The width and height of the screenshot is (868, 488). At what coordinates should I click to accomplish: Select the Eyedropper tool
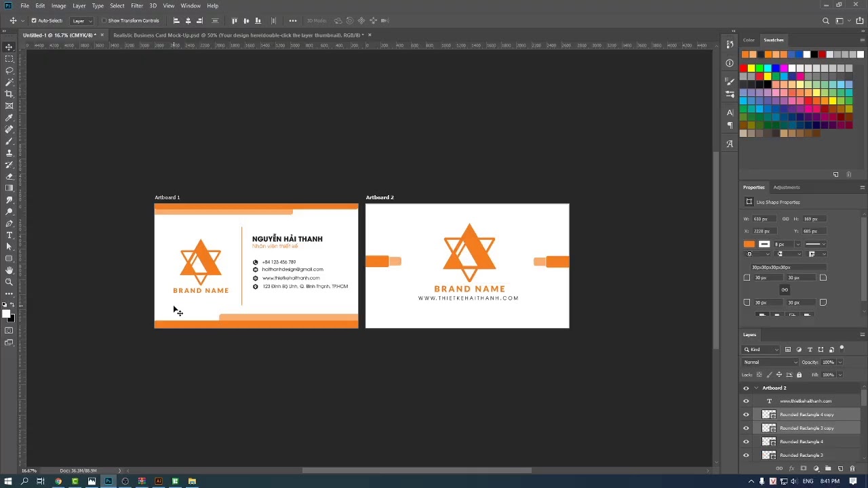pyautogui.click(x=9, y=117)
